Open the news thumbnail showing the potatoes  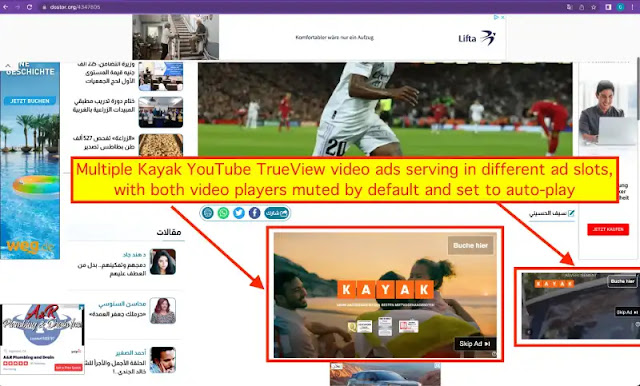(x=160, y=145)
